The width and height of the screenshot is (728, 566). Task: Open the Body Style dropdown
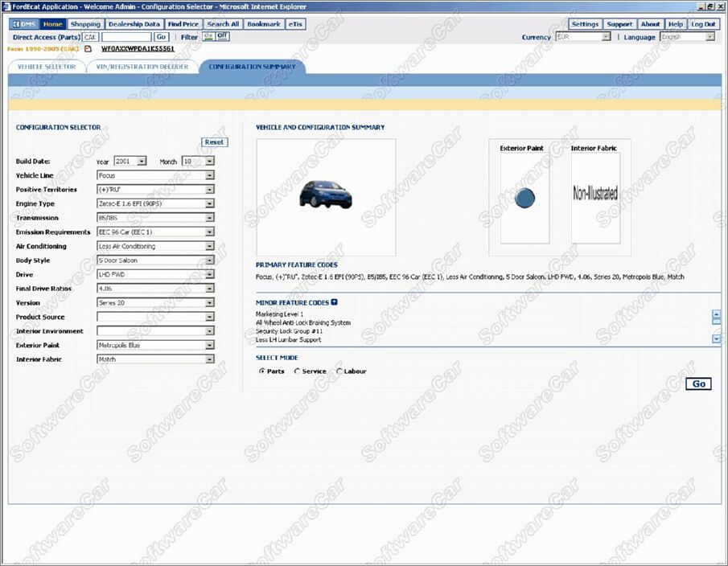[x=209, y=260]
